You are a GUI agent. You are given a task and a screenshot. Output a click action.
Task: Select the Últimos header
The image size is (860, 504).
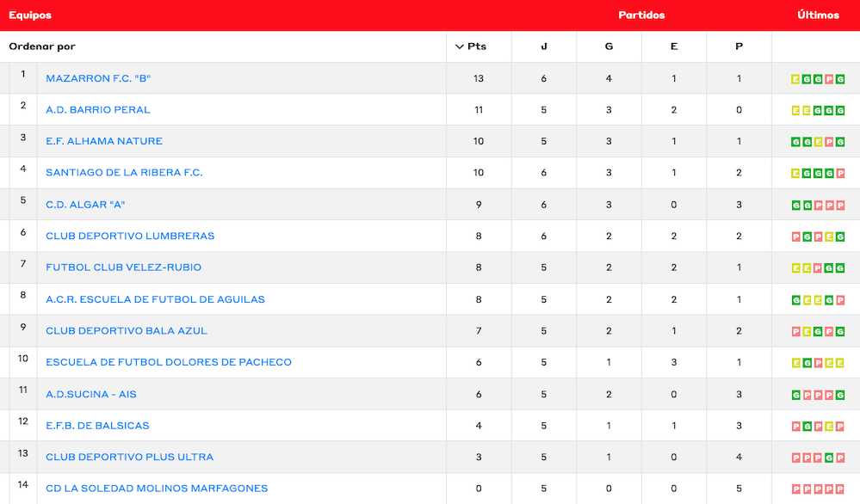point(818,15)
